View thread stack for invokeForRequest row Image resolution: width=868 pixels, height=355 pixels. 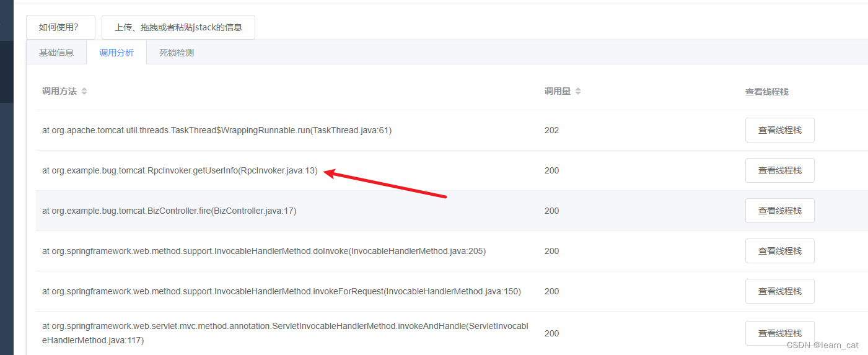tap(780, 291)
